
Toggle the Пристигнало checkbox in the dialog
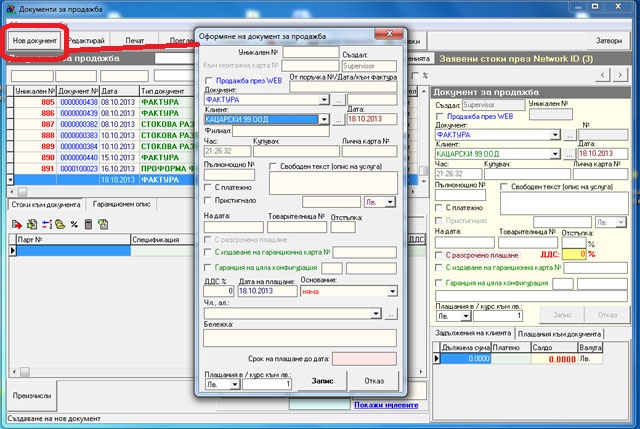tap(208, 200)
